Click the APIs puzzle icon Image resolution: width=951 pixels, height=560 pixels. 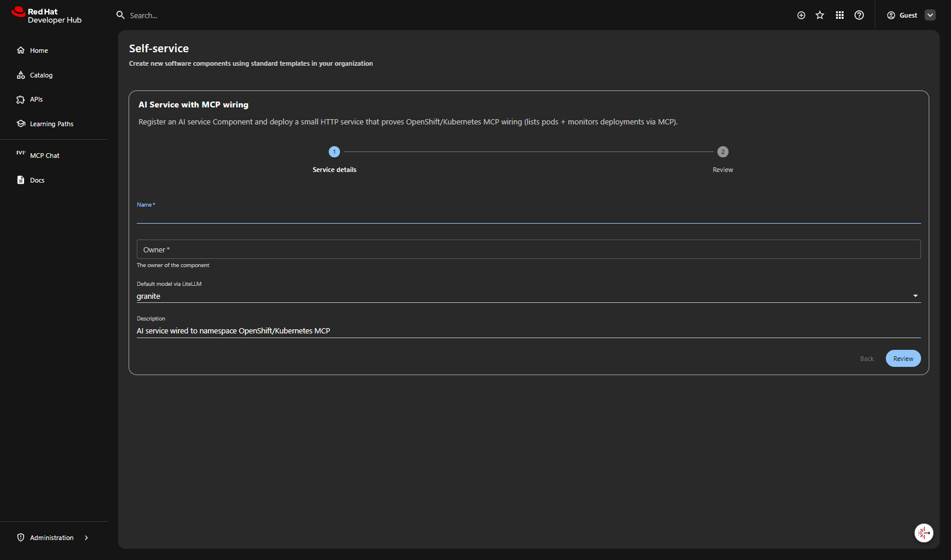point(21,100)
